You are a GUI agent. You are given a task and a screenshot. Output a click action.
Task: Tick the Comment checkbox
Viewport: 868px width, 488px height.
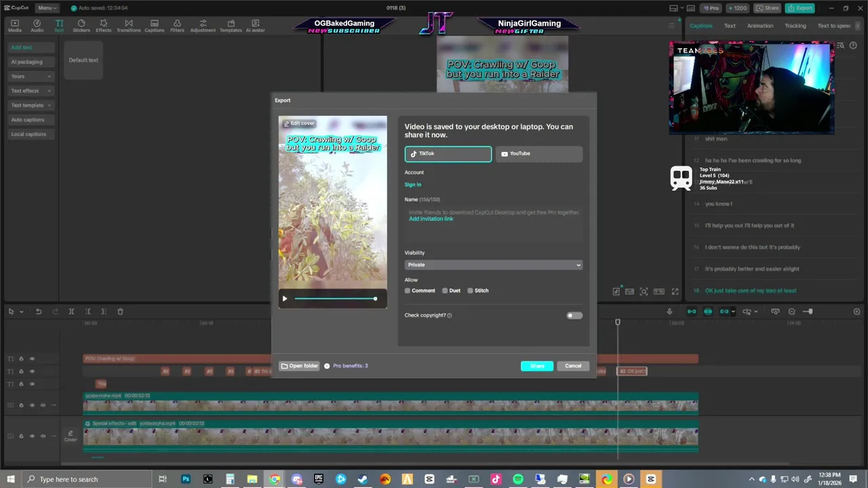click(x=408, y=291)
